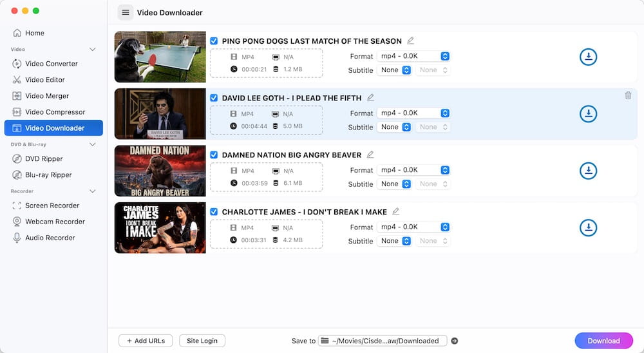644x353 pixels.
Task: Open Format dropdown for David Lee Goth
Action: tap(413, 113)
